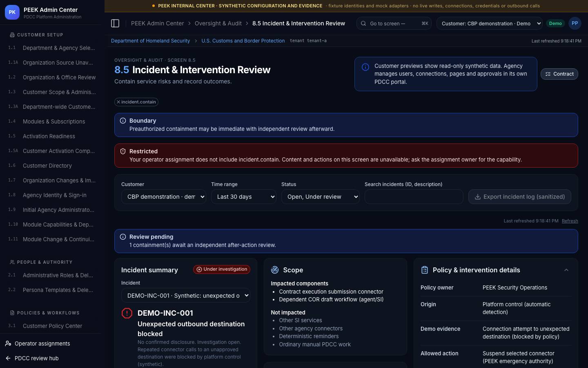Screen dimensions: 588x368
Task: Remove the incident.contain filter chip
Action: pyautogui.click(x=118, y=102)
